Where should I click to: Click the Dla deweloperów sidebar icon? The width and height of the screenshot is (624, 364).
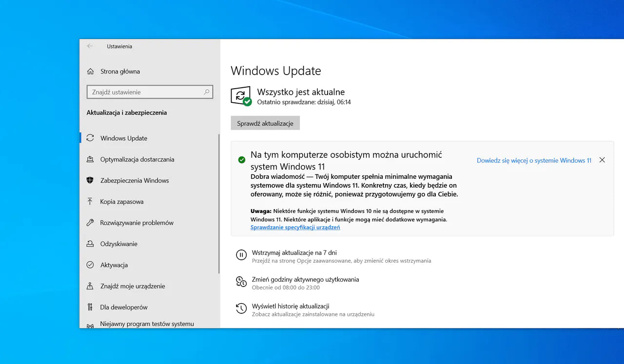tap(90, 307)
